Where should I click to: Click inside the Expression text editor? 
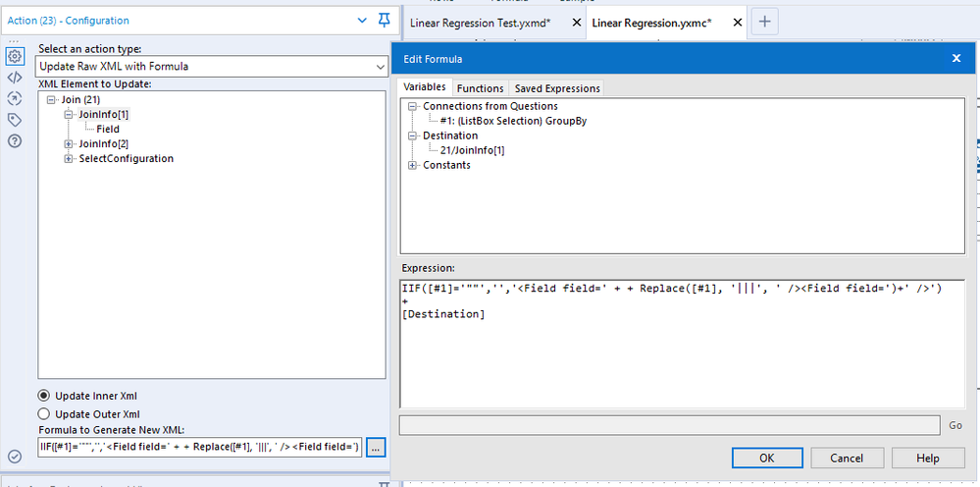(682, 344)
